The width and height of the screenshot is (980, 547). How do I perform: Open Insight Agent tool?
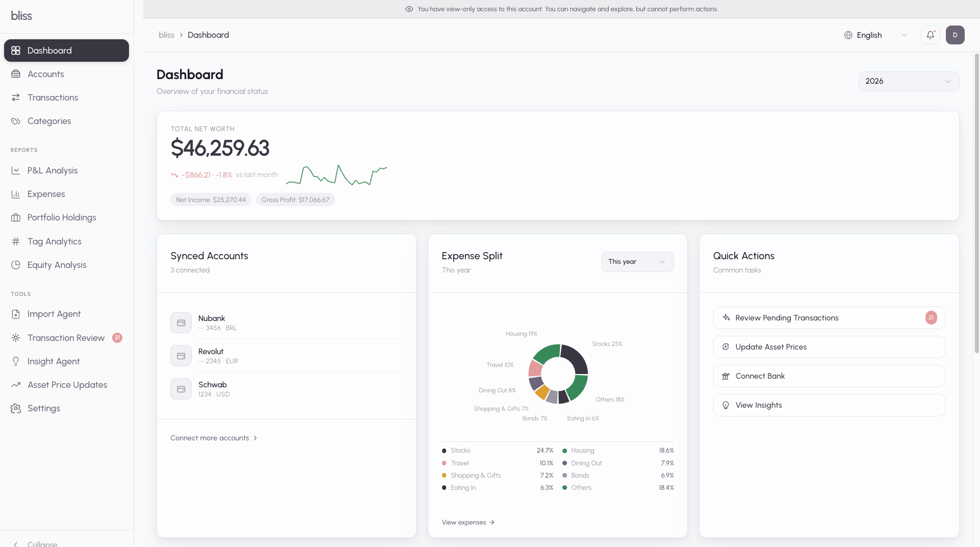[66, 361]
